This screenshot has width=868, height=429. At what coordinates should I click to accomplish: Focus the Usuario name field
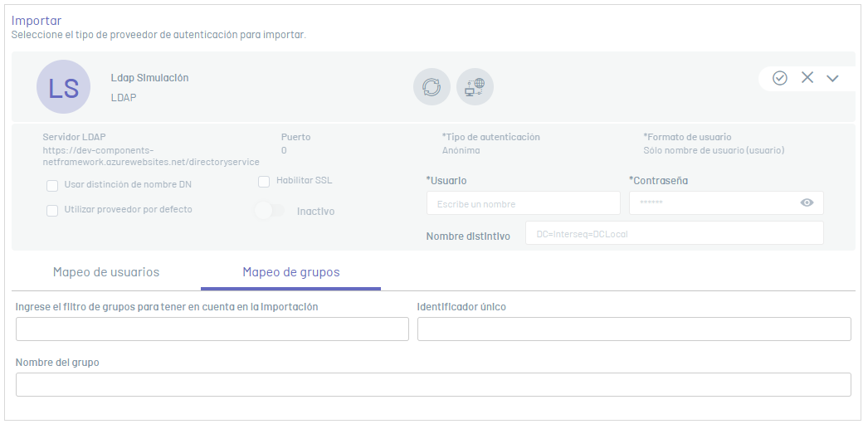coord(523,203)
